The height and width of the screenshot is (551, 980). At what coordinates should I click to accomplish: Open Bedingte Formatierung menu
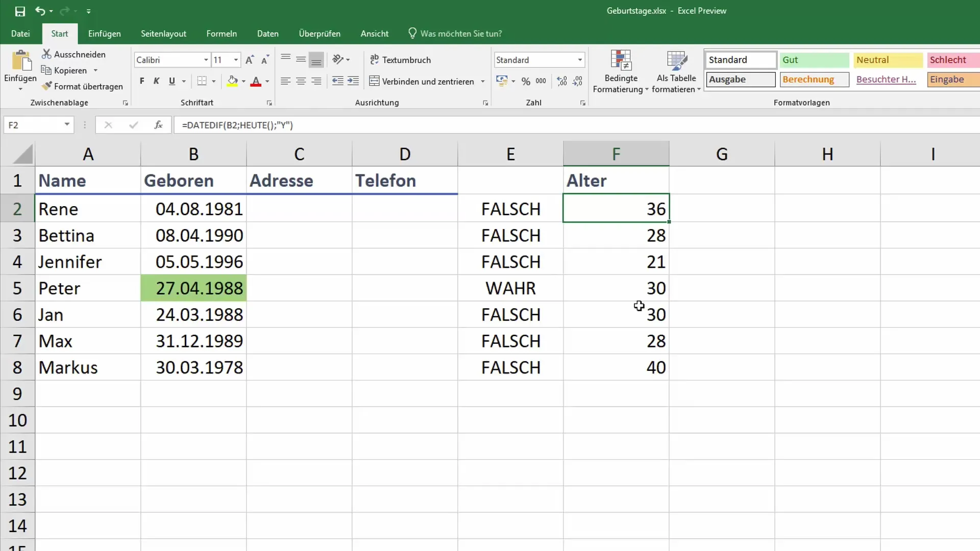point(621,71)
